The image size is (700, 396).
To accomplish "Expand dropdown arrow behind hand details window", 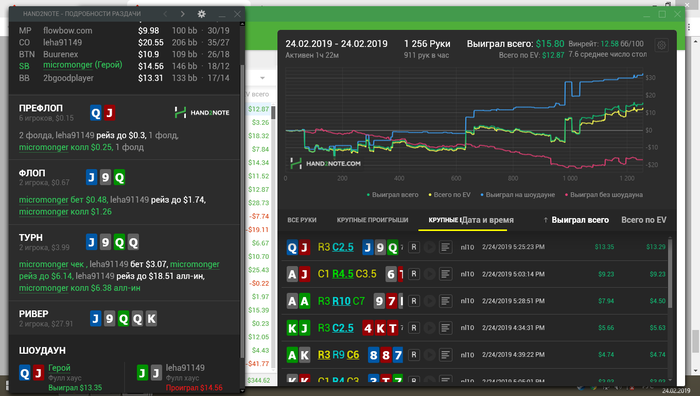I will [262, 78].
